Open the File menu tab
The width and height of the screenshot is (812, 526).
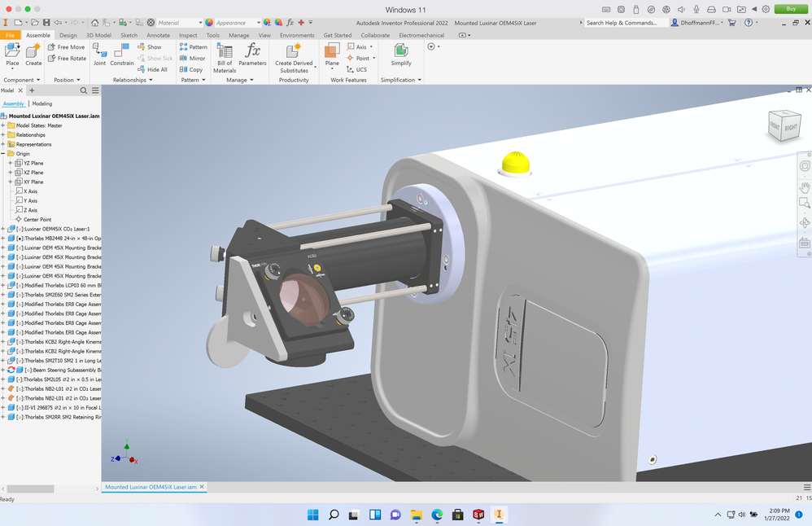(11, 35)
